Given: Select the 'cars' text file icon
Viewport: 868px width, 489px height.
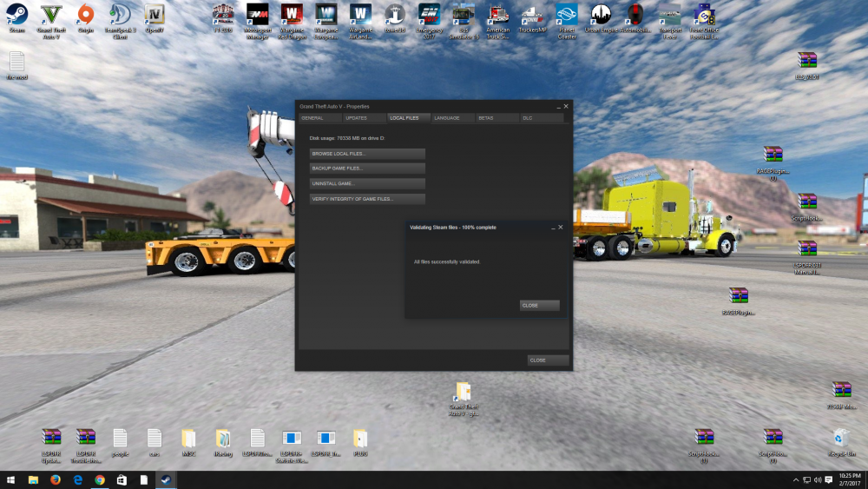Looking at the screenshot, I should coord(154,442).
